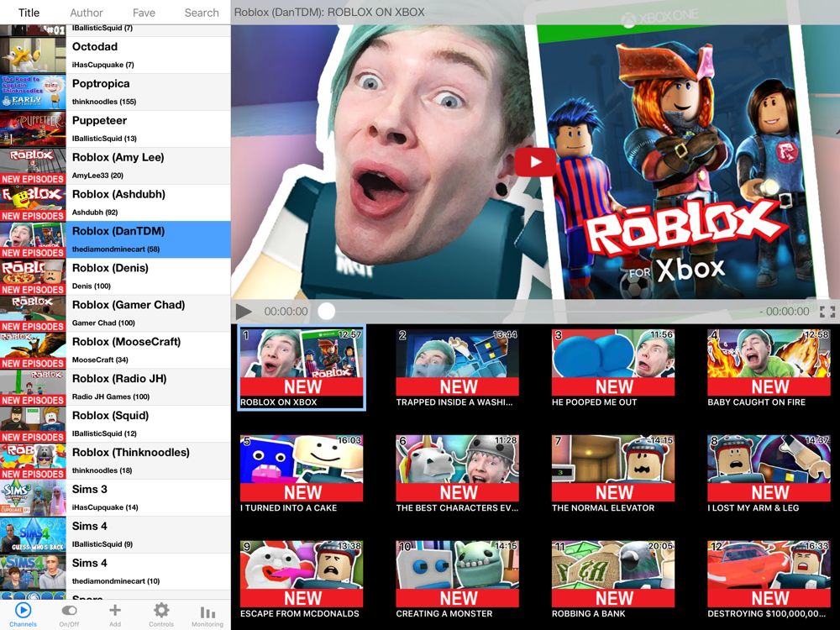Click the Poptropica channel thumbnail image
840x630 pixels.
point(33,92)
